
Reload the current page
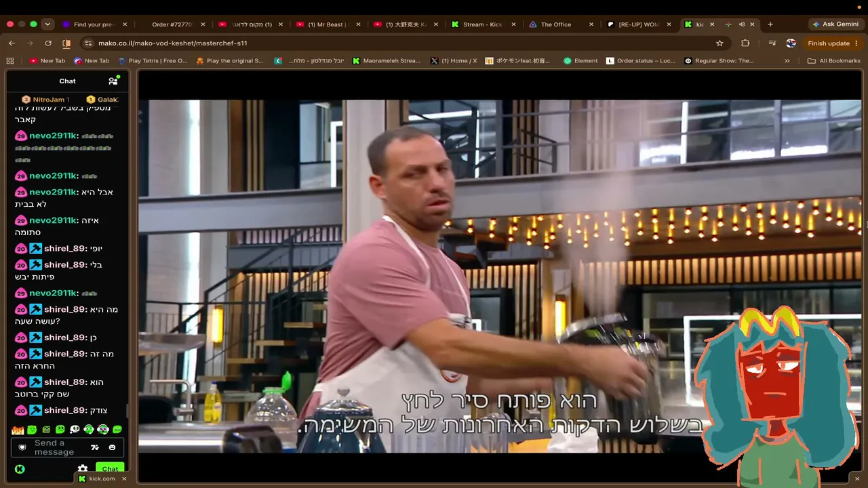coord(48,43)
